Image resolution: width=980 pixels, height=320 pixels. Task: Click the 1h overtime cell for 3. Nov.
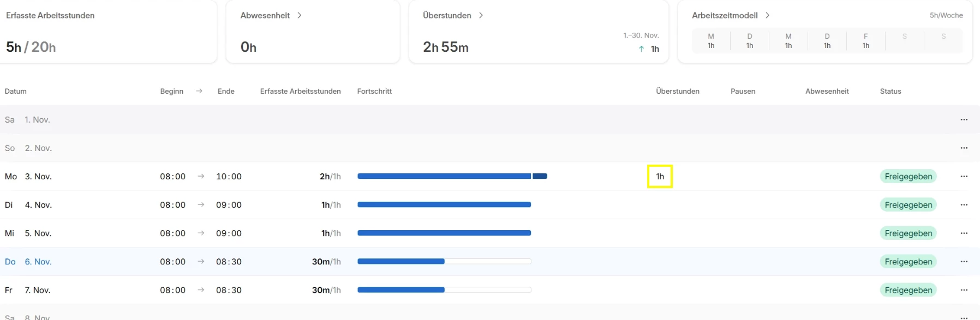pos(660,177)
